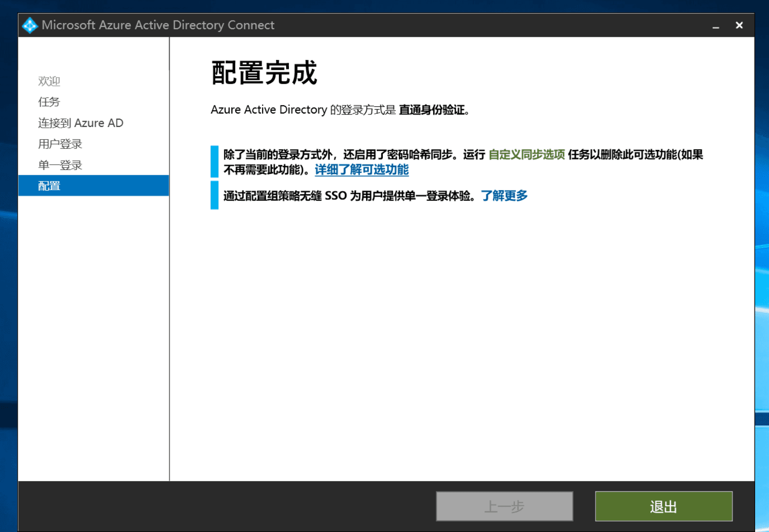Minimize the Azure AD Connect window
769x532 pixels.
click(715, 26)
